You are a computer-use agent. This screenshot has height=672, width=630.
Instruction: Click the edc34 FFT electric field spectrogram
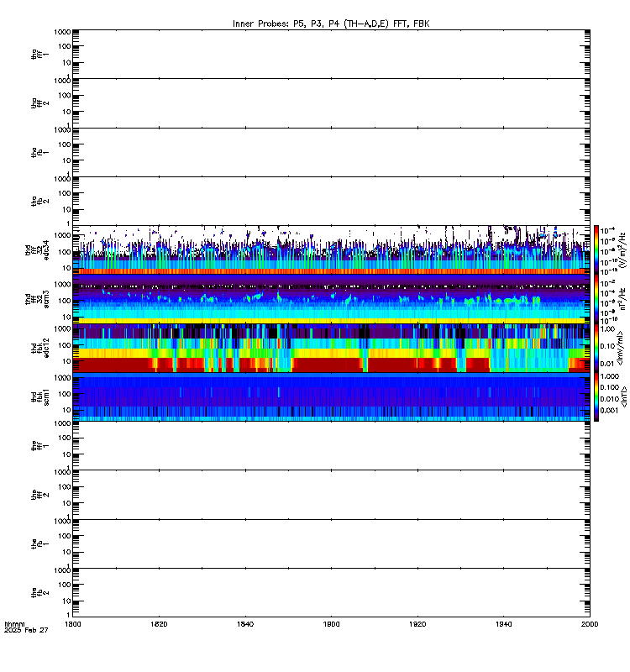point(331,249)
